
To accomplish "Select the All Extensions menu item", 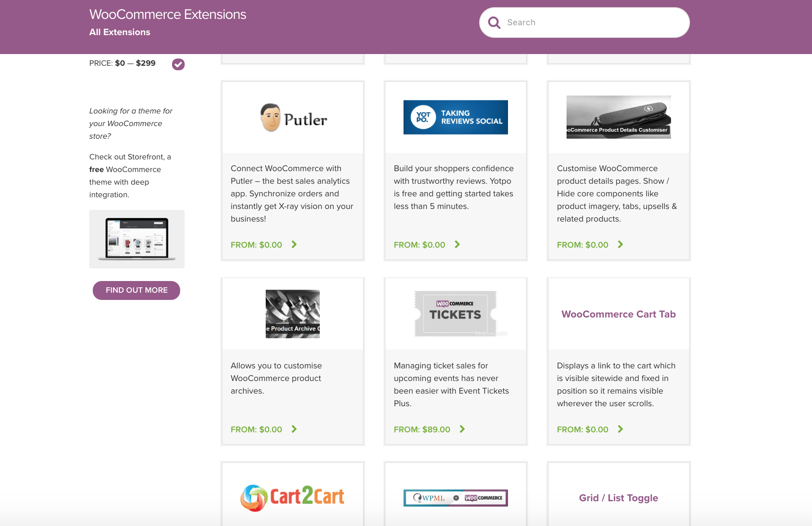I will click(x=120, y=32).
